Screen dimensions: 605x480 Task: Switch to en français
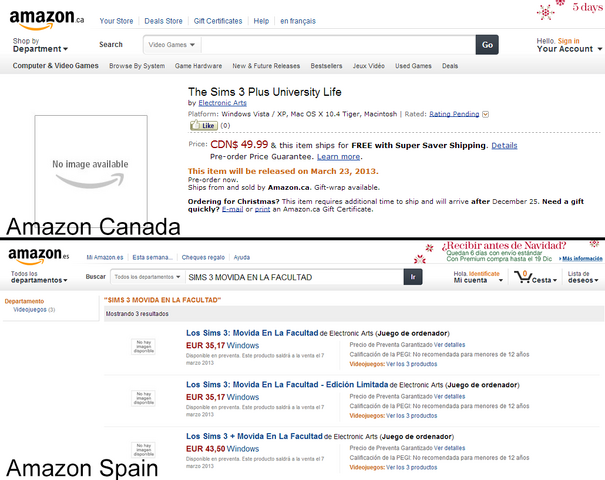(297, 21)
